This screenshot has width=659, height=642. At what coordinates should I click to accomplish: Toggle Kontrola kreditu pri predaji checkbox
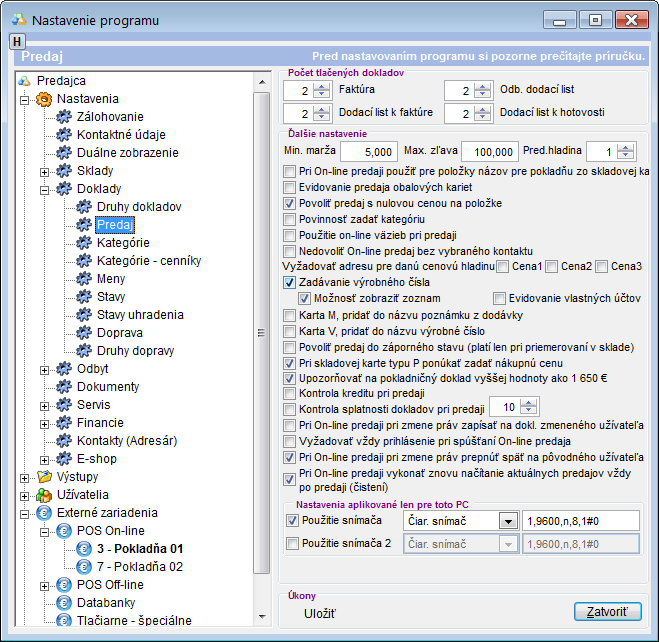tap(290, 395)
